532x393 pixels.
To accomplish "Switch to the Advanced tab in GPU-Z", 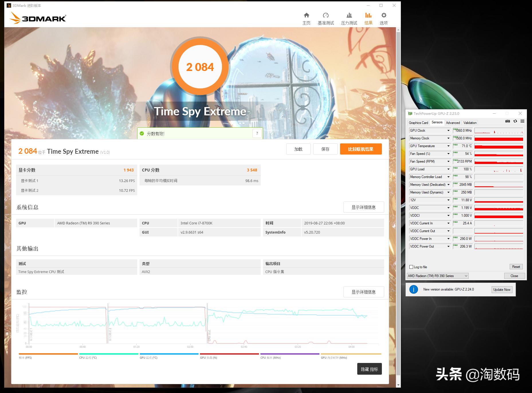I will [x=453, y=123].
